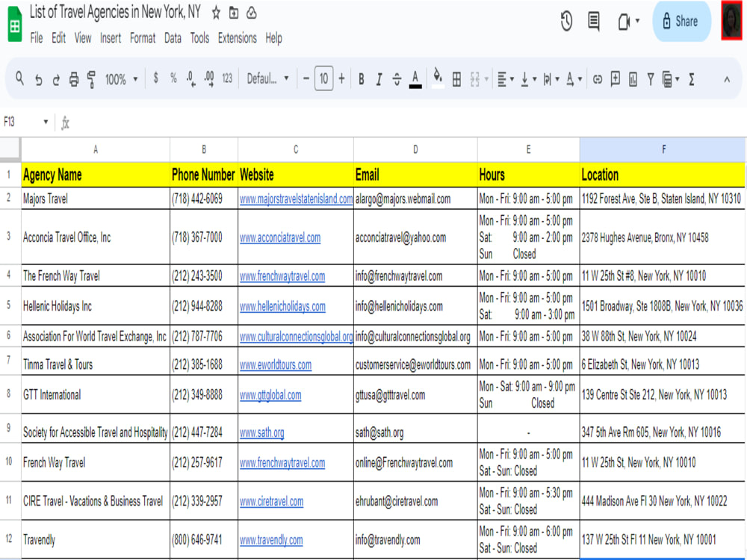Screen dimensions: 747x560
Task: Open the Data menu
Action: tap(173, 38)
